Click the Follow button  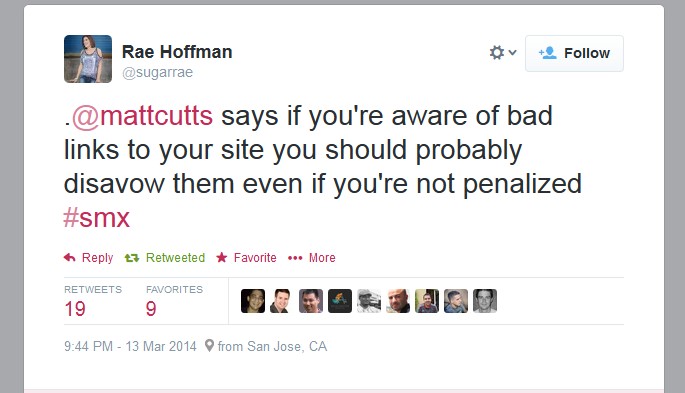(574, 53)
